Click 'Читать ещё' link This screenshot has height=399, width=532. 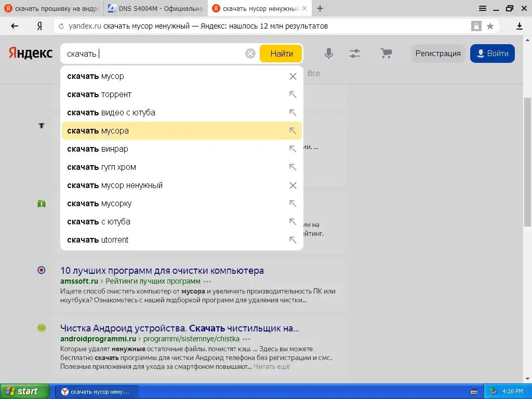click(x=271, y=367)
